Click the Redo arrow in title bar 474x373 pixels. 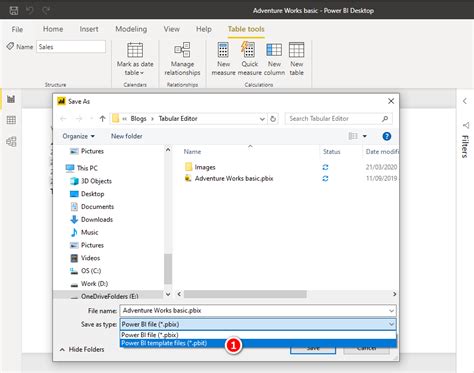(x=46, y=10)
